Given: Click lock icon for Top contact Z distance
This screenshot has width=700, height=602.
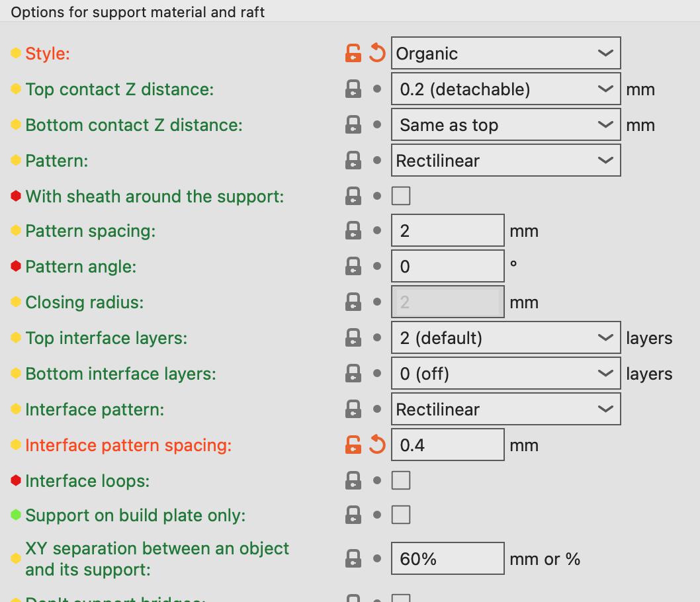Looking at the screenshot, I should point(353,89).
